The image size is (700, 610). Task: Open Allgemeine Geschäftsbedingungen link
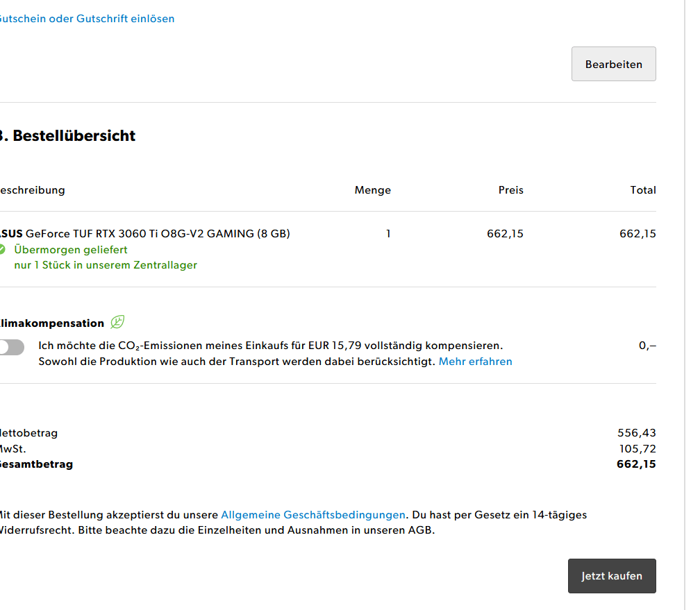click(313, 514)
